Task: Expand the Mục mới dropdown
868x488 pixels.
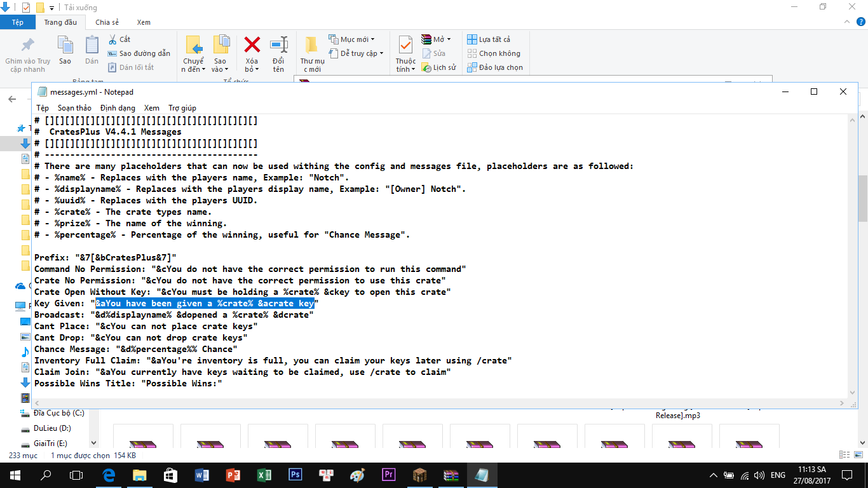Action: pos(372,39)
